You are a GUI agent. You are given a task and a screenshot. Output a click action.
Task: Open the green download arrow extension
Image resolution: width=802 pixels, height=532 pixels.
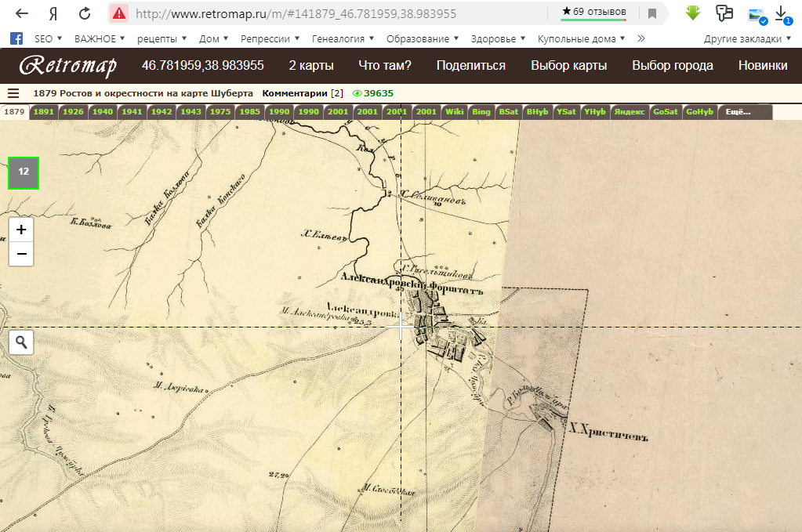[692, 13]
